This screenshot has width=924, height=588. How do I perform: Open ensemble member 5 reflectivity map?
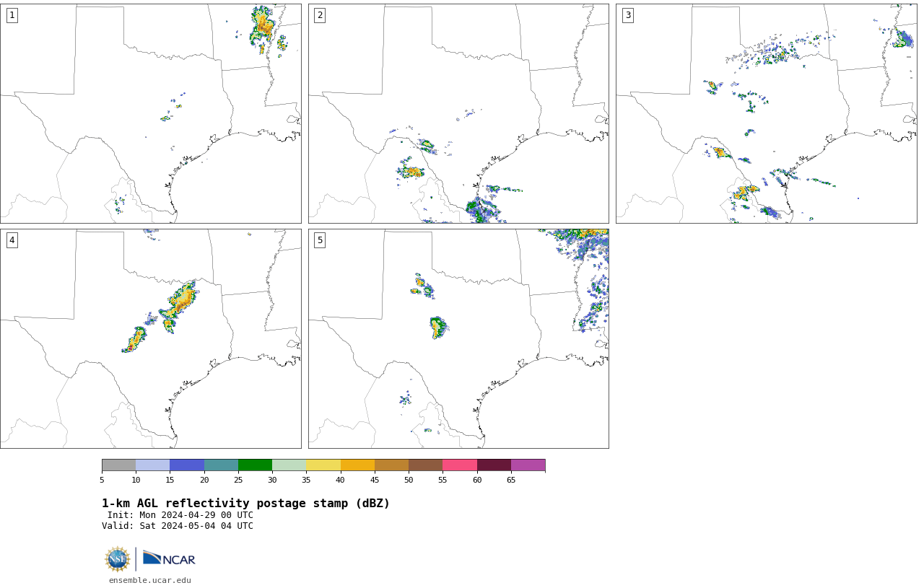pos(458,338)
